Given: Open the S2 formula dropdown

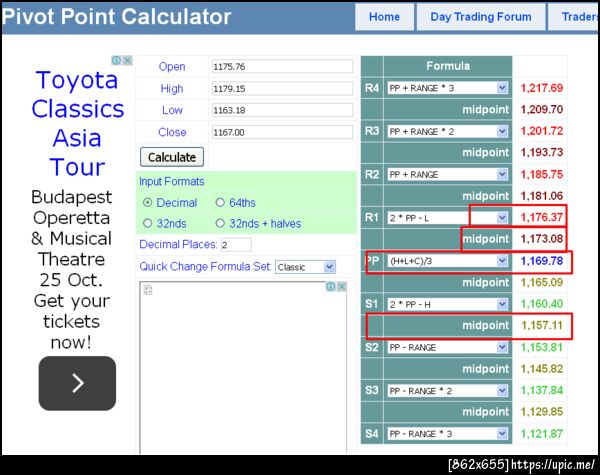Looking at the screenshot, I should (x=448, y=348).
